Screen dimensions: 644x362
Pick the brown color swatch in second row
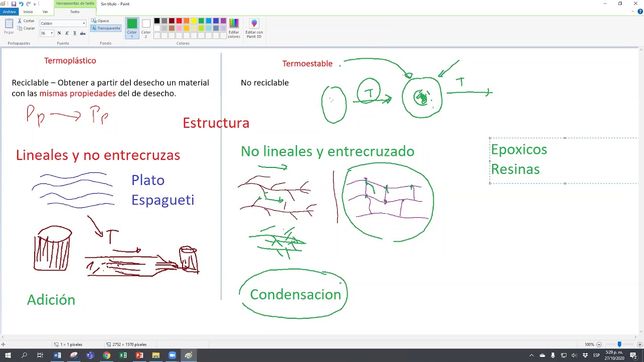click(172, 28)
